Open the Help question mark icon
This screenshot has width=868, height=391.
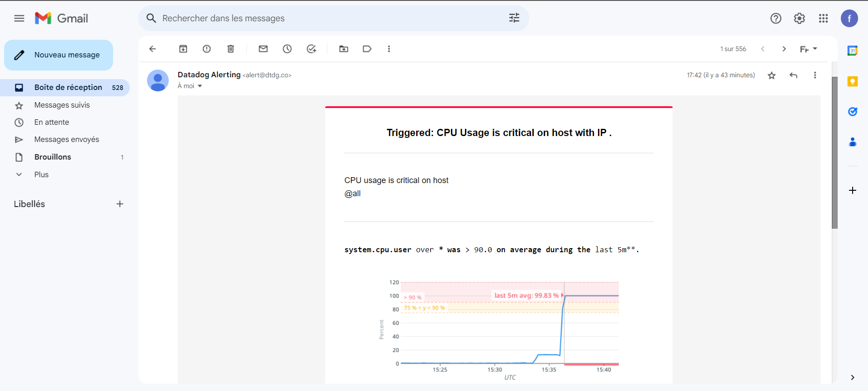pos(776,19)
